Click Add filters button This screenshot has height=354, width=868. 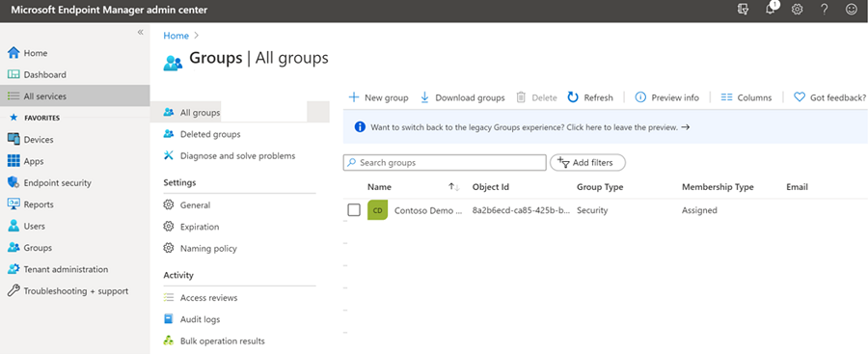(588, 162)
